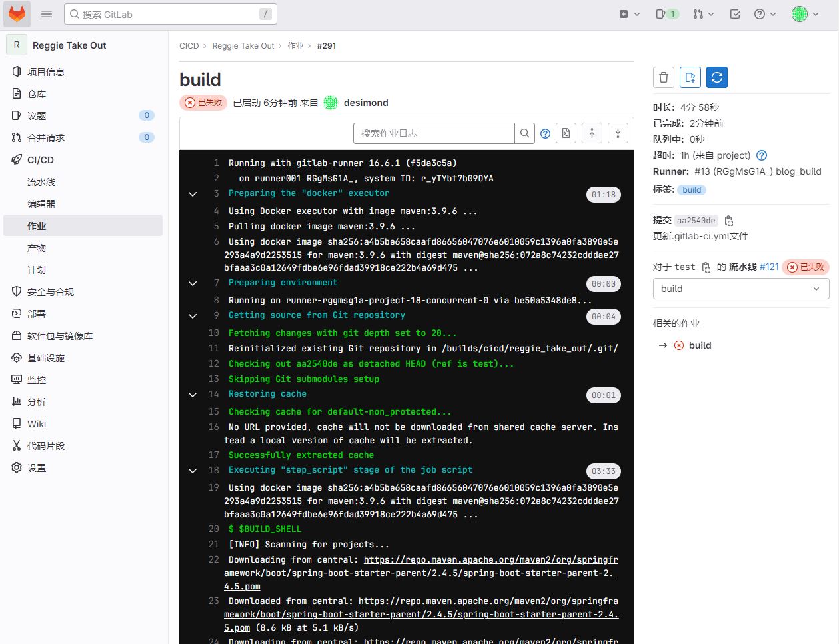This screenshot has width=839, height=644.
Task: Collapse the "Preparing the docker executor" section
Action: [193, 194]
